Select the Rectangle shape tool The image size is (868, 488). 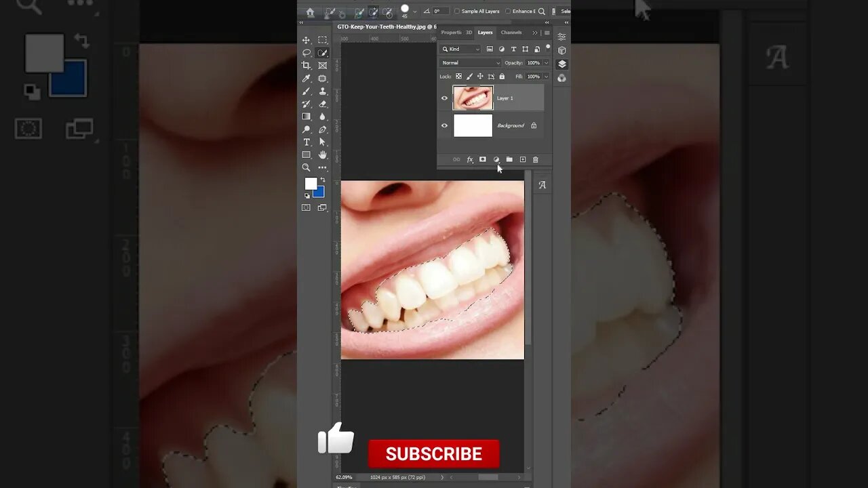click(307, 155)
